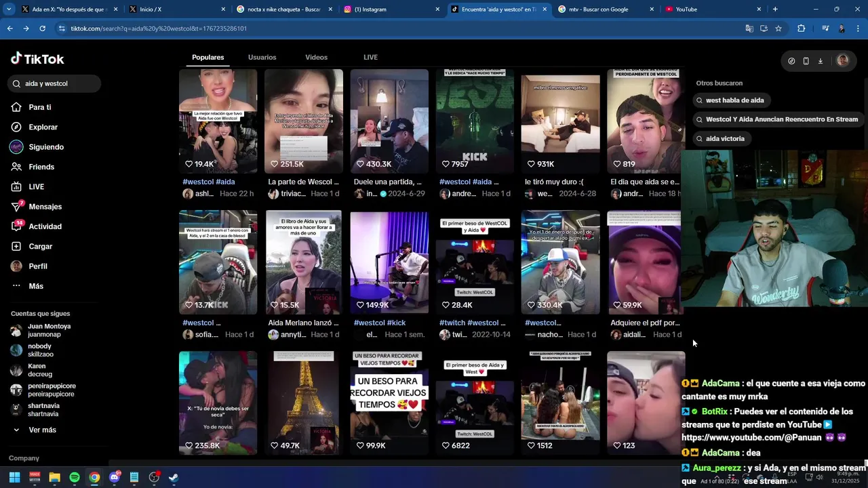Open the Explorar compass icon
This screenshot has width=868, height=488.
click(16, 127)
